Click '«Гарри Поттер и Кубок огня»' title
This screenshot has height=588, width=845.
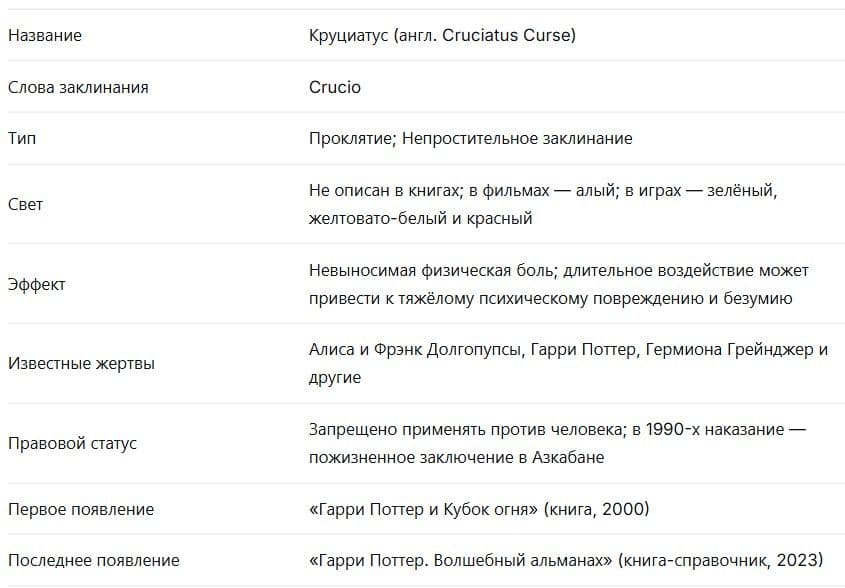[423, 509]
